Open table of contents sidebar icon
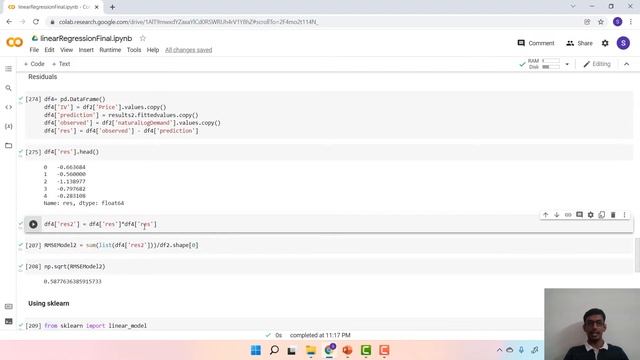640x360 pixels. (9, 69)
